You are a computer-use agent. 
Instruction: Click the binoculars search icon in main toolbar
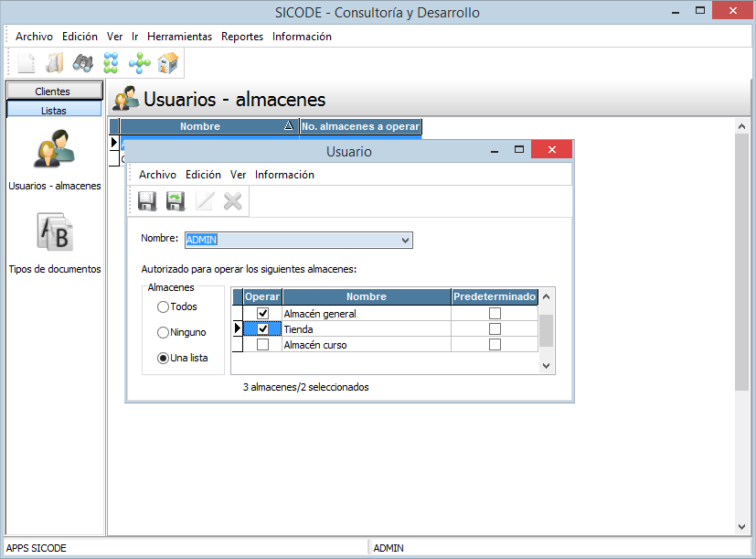[83, 63]
